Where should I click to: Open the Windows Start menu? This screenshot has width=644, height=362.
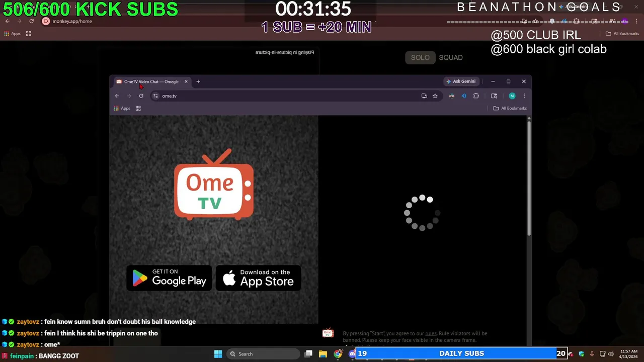(x=218, y=354)
